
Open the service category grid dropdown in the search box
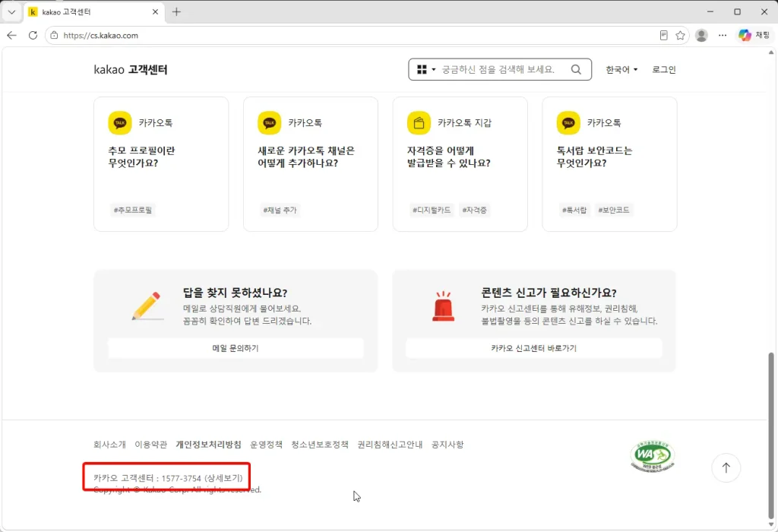point(426,69)
